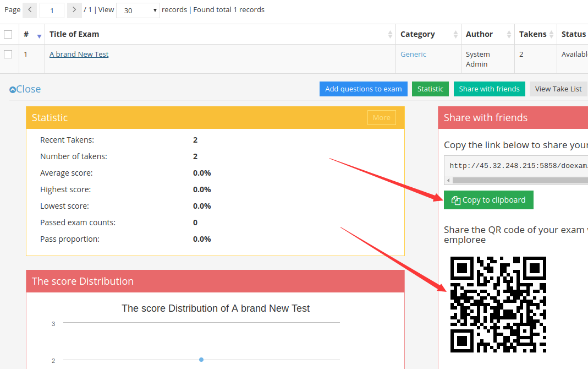Open the records per page dropdown
The image size is (588, 369).
pyautogui.click(x=138, y=10)
